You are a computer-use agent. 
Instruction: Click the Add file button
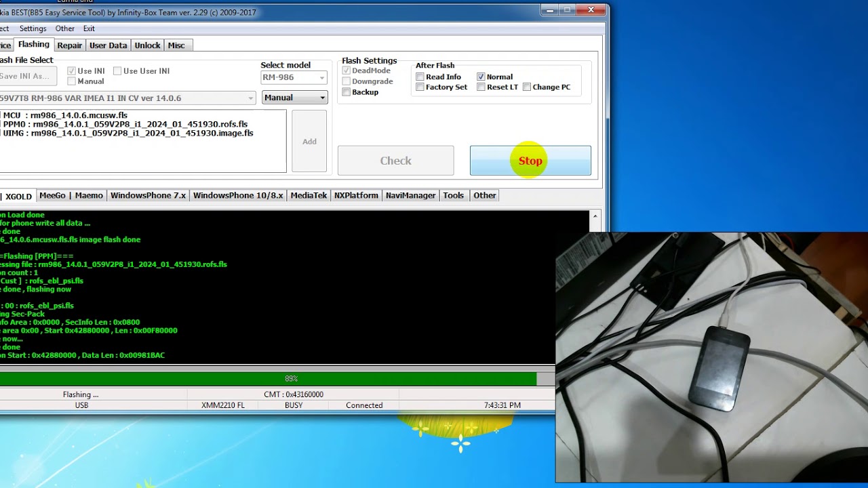click(x=309, y=141)
